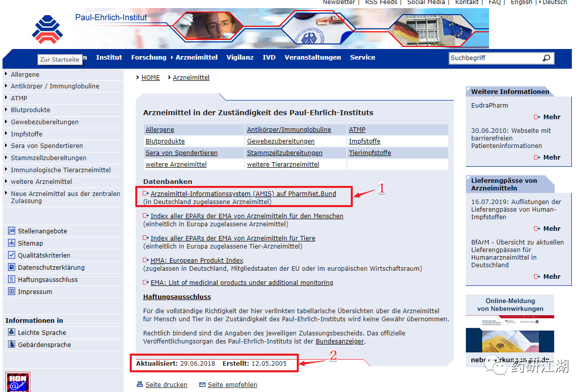
Task: Click Mehr under EudraPharm
Action: click(552, 117)
